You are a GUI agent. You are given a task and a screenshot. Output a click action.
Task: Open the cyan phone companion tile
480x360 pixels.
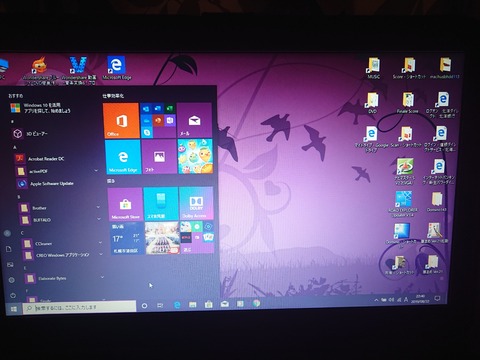[x=161, y=204]
